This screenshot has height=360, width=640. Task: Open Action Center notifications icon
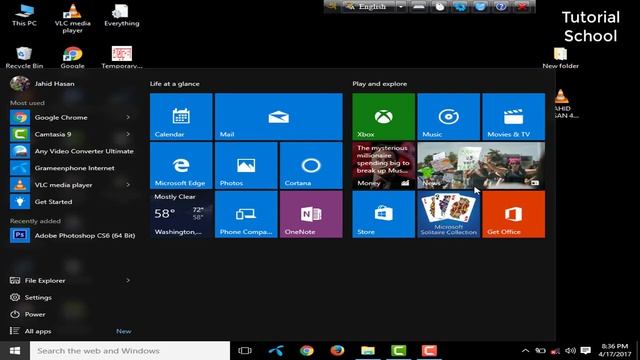click(586, 351)
